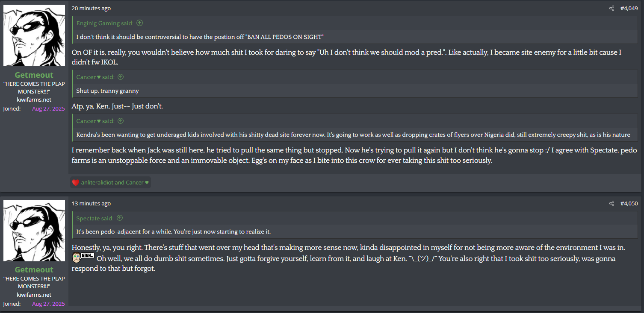Open post number #4,050 permalink
This screenshot has height=313, width=644.
[629, 204]
